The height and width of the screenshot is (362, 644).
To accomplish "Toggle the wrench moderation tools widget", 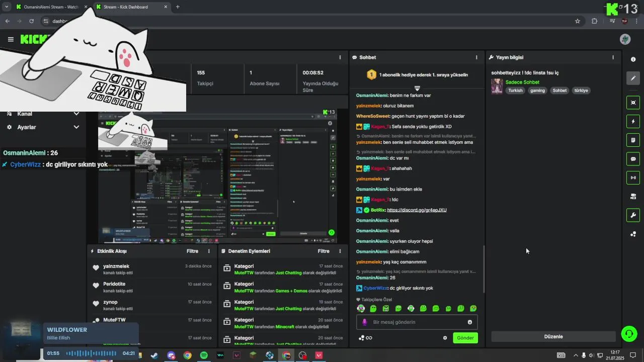I will 633,215.
